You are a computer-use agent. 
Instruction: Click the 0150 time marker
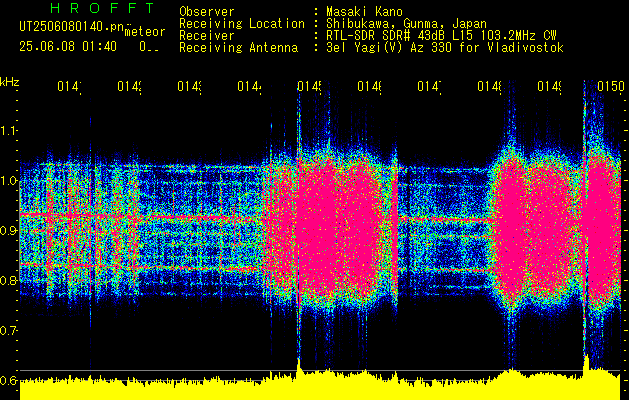(x=611, y=86)
